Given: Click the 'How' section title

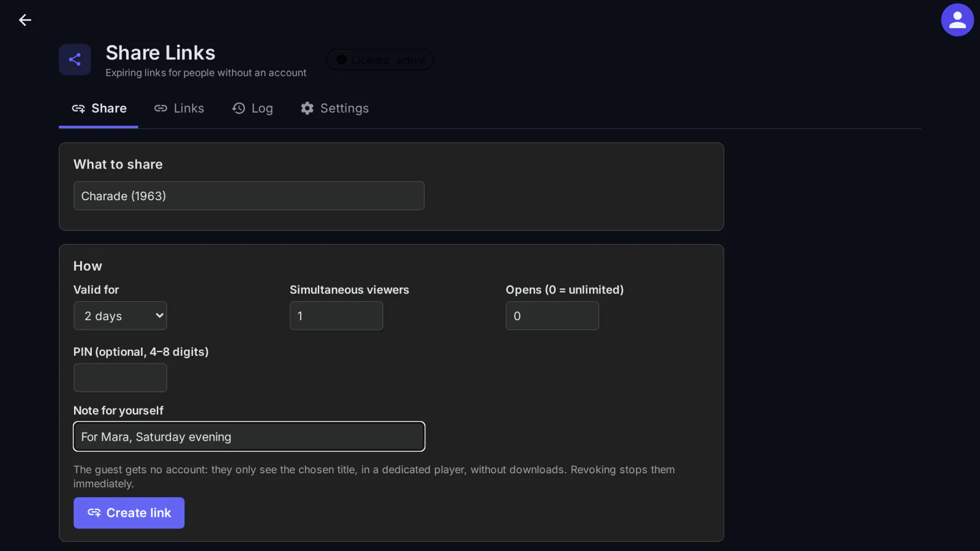Looking at the screenshot, I should point(88,266).
